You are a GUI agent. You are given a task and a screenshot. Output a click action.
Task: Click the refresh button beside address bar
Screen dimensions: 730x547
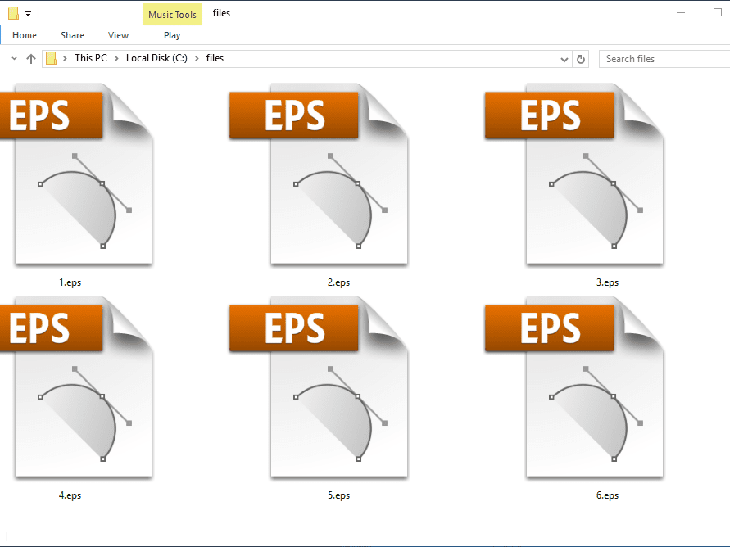click(582, 59)
